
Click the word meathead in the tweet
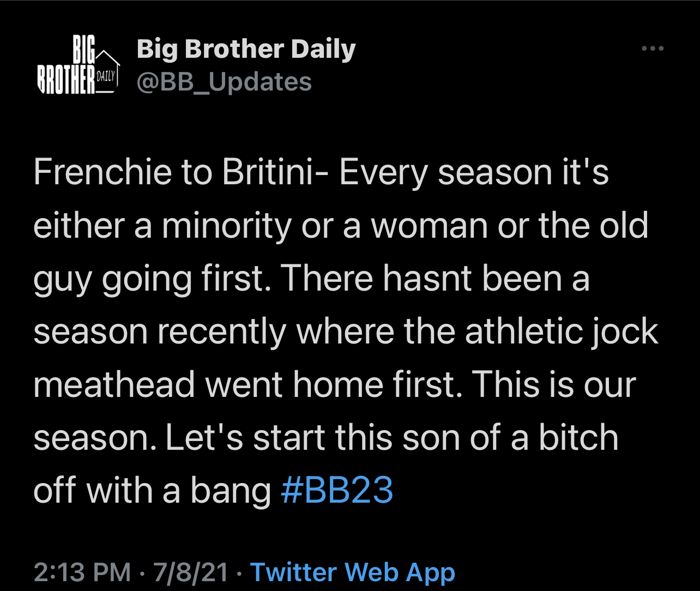tap(114, 384)
